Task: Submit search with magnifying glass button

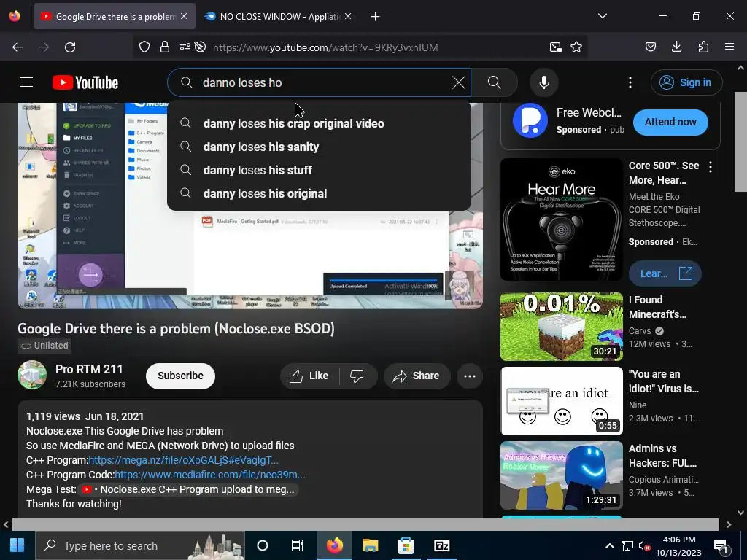Action: tap(494, 82)
